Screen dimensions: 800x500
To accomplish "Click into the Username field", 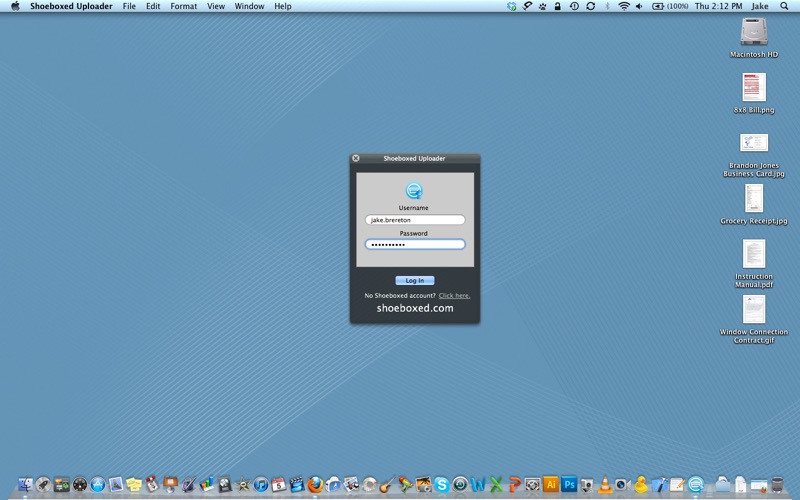I will [x=415, y=220].
